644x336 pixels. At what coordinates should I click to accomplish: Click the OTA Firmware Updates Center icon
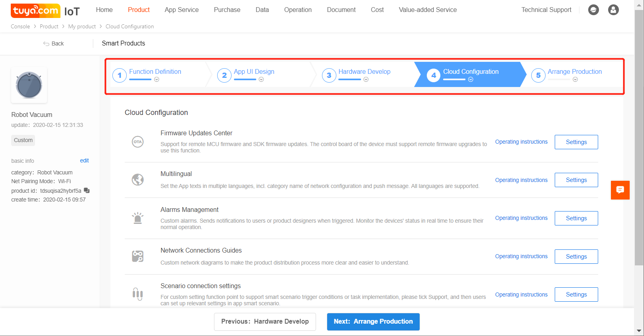(x=137, y=142)
